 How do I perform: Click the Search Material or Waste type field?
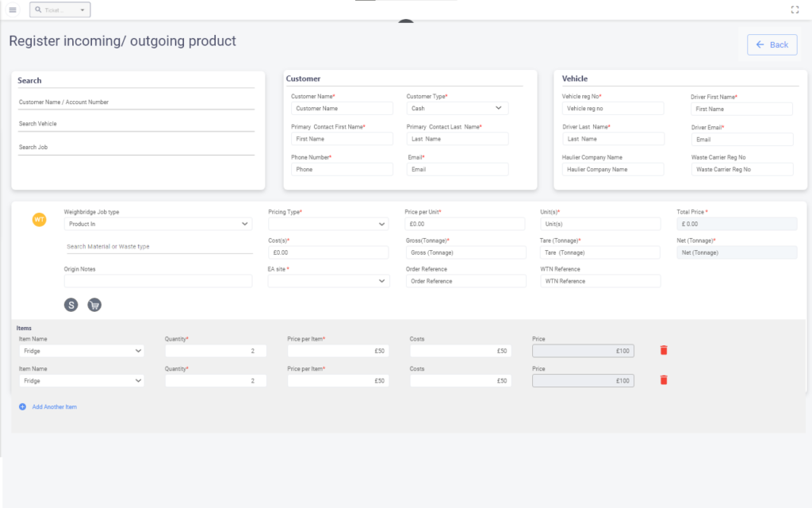click(158, 247)
